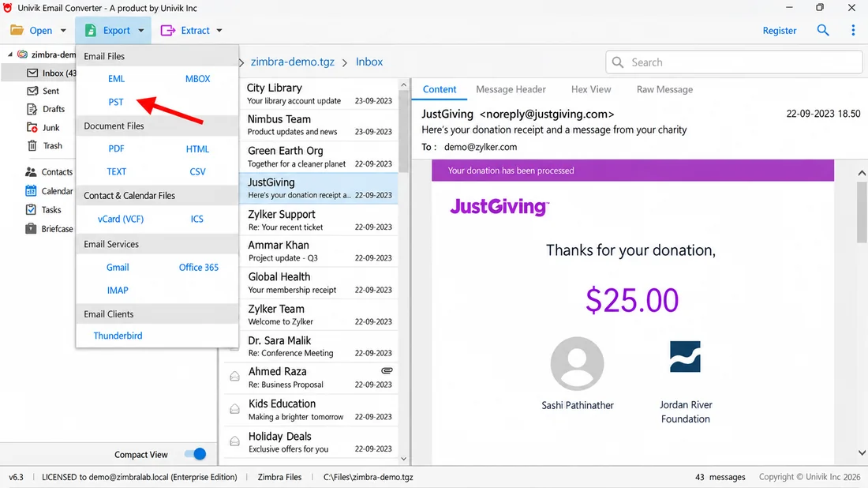Screen dimensions: 868x488
Task: Open the Ammar Khan email
Action: point(319,251)
